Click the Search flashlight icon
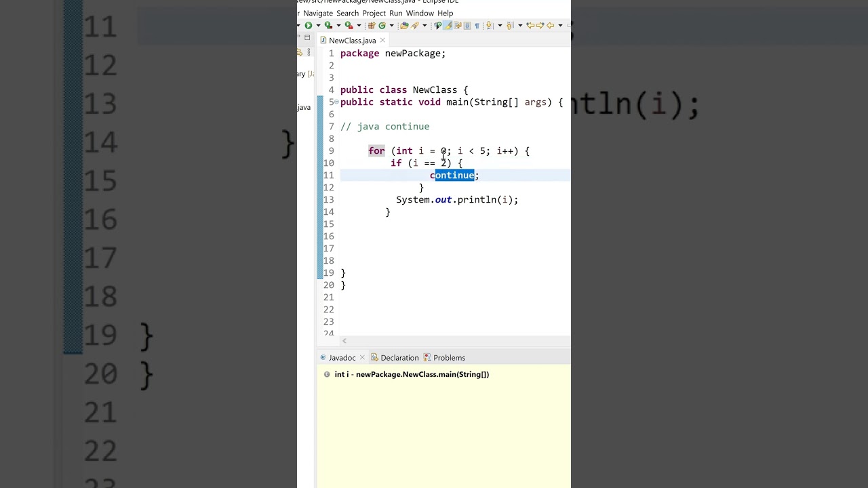 [x=414, y=26]
